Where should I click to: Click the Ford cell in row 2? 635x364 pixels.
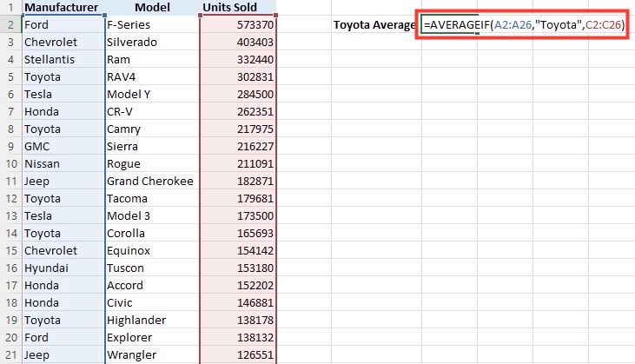(x=63, y=24)
